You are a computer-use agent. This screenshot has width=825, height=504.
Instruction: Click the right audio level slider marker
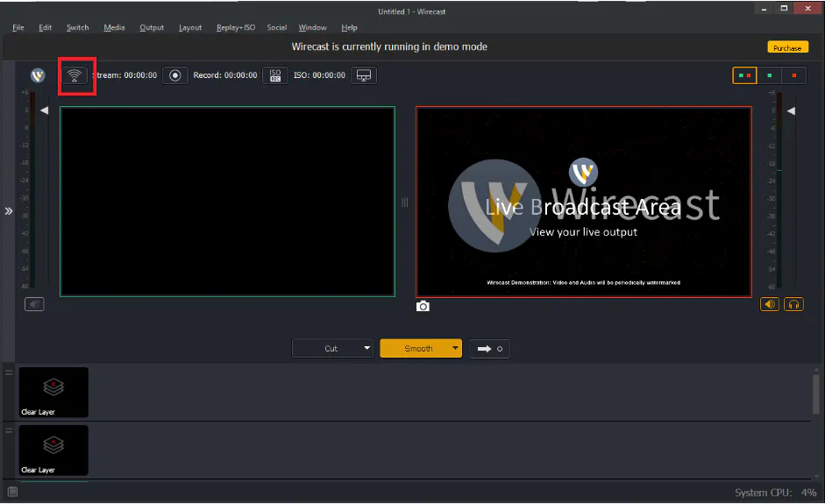click(x=791, y=111)
